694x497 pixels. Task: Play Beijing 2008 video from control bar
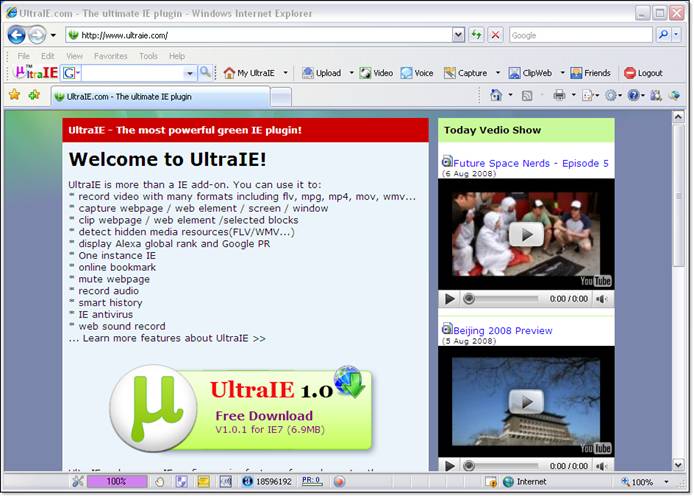tap(450, 466)
